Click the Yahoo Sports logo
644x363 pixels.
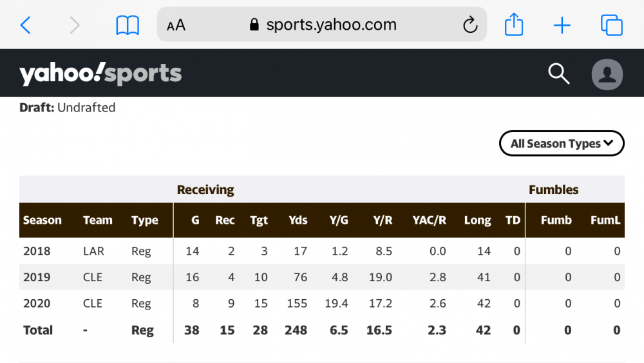[100, 74]
